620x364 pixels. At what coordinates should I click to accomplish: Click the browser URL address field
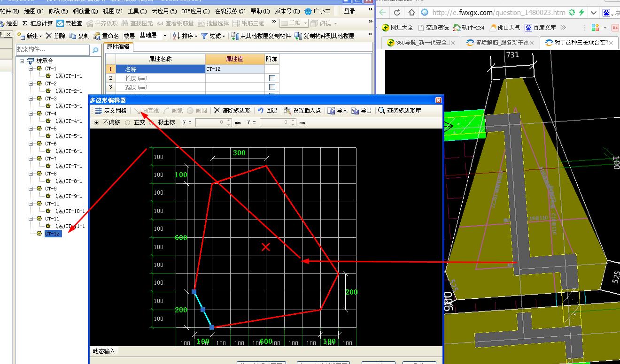(498, 13)
